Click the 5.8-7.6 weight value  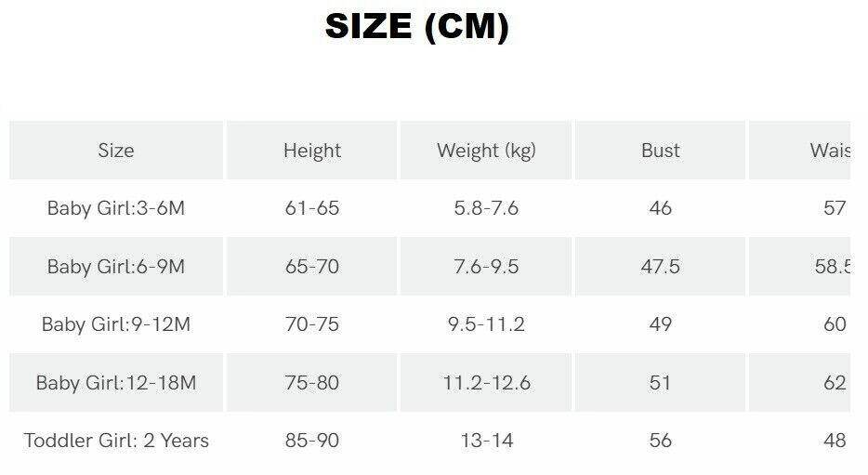click(x=486, y=208)
